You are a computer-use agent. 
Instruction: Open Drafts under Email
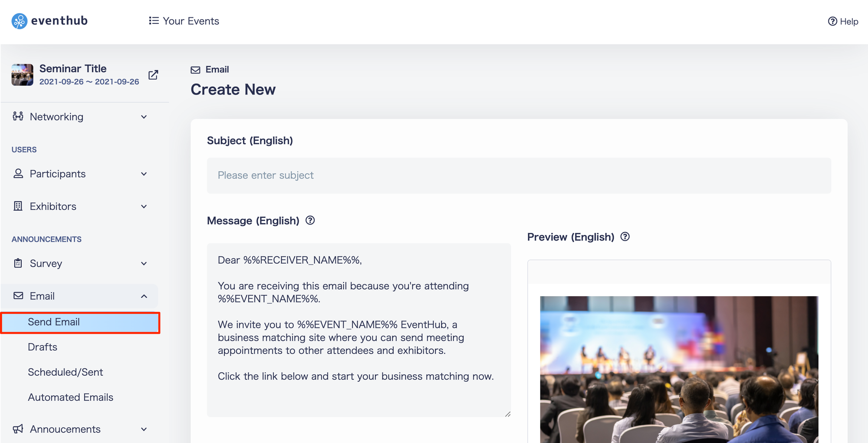coord(43,347)
